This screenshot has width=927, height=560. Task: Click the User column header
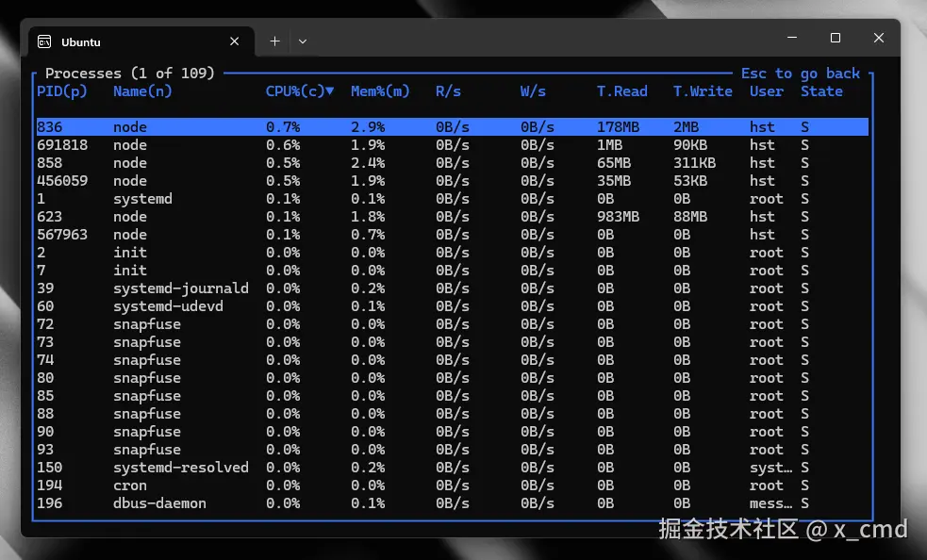click(767, 91)
